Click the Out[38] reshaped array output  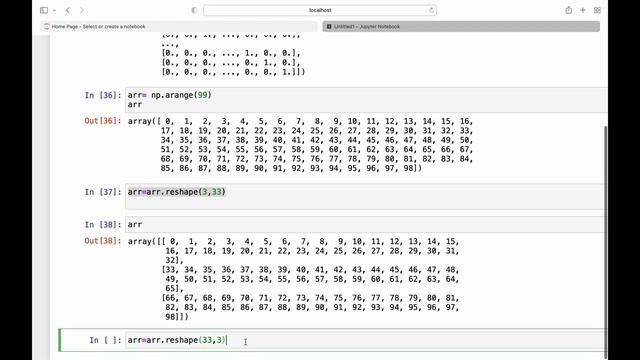tap(293, 279)
